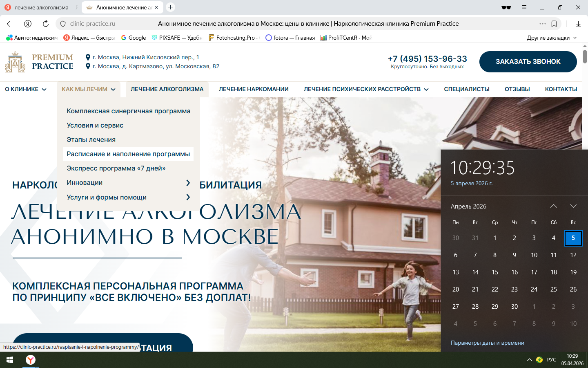Go to previous month in calendar

[554, 206]
